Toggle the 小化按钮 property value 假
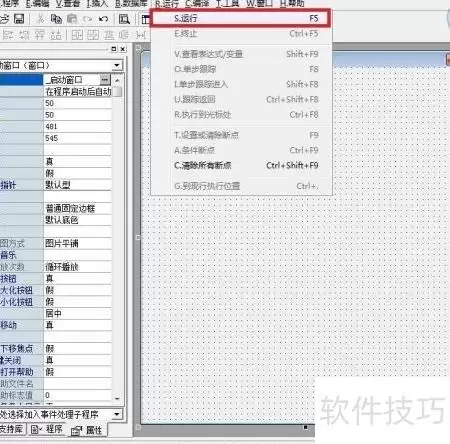The image size is (450, 444). (78, 302)
